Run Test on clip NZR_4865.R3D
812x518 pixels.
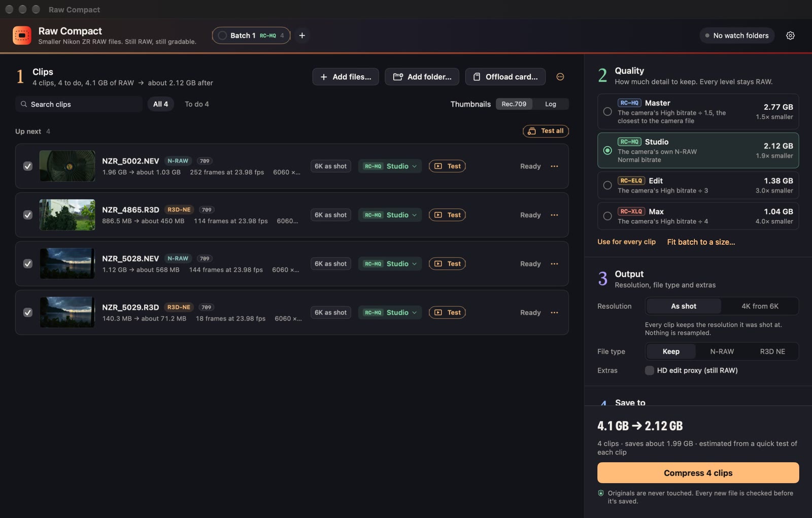click(x=447, y=215)
